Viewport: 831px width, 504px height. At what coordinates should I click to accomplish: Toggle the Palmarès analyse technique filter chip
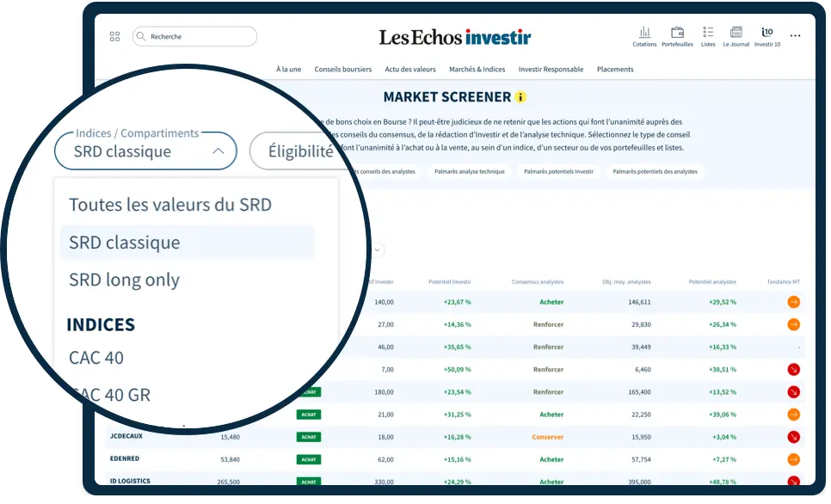[470, 171]
